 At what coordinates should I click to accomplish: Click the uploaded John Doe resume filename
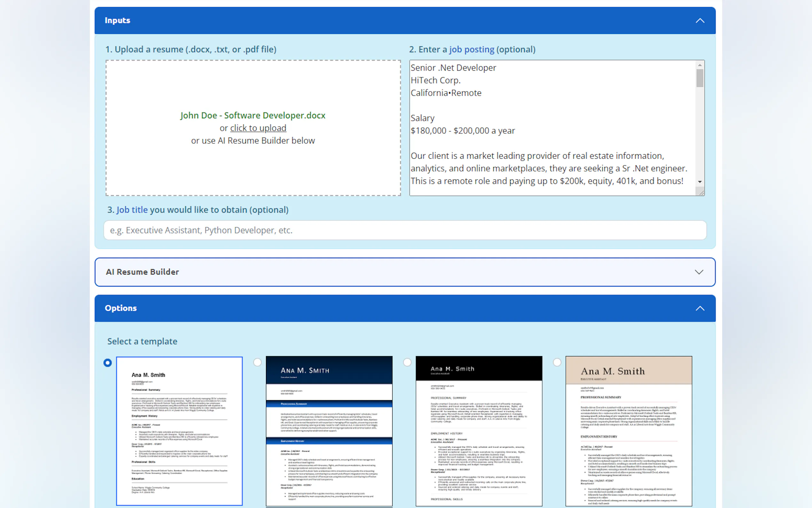tap(253, 115)
